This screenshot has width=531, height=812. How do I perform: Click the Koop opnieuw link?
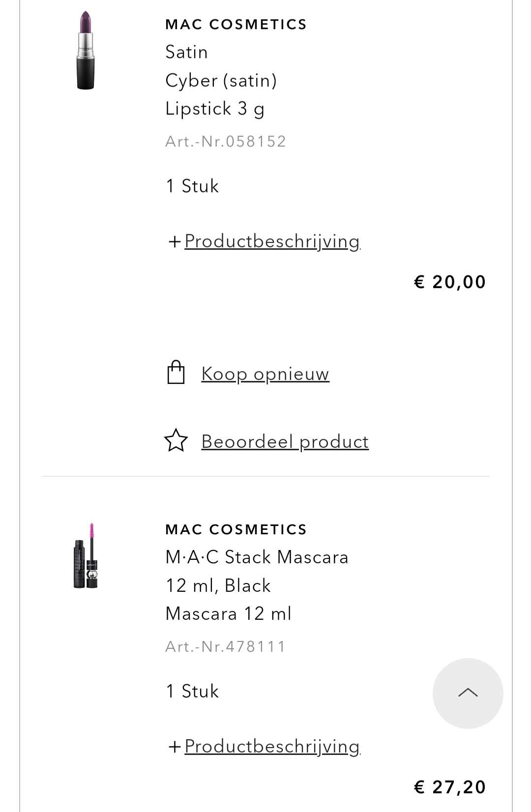(x=265, y=374)
